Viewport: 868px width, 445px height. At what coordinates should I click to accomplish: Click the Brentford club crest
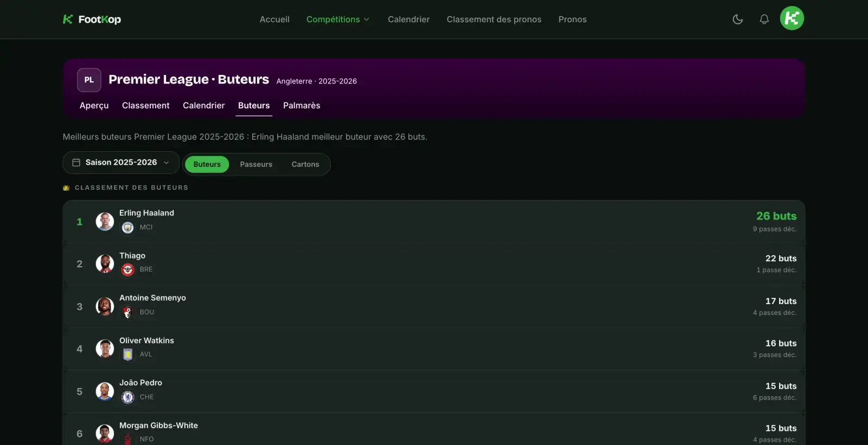(127, 269)
